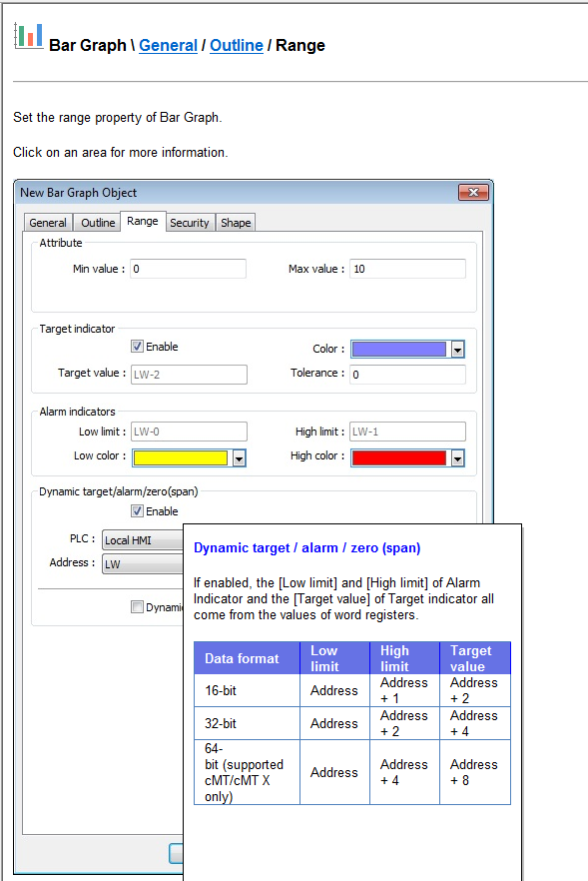The width and height of the screenshot is (588, 881).
Task: Click the Min value input field
Action: click(x=188, y=269)
